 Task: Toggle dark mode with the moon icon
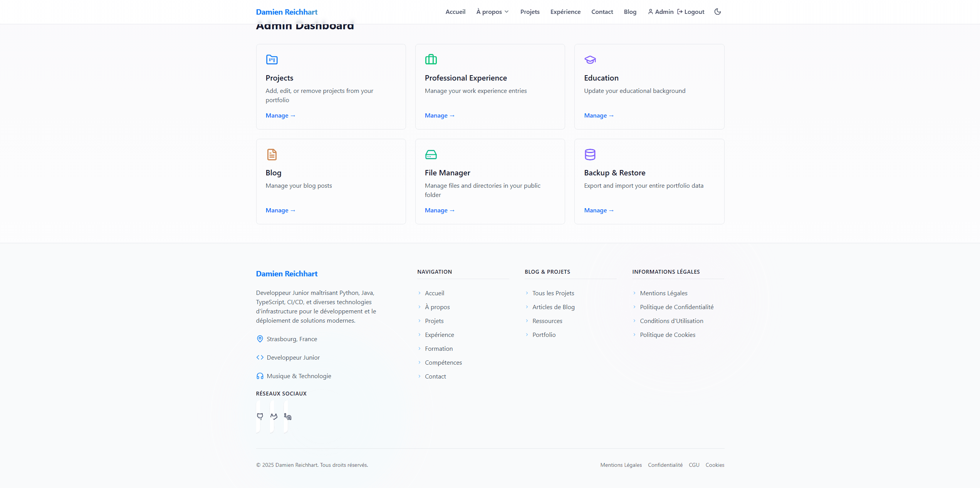pyautogui.click(x=718, y=12)
